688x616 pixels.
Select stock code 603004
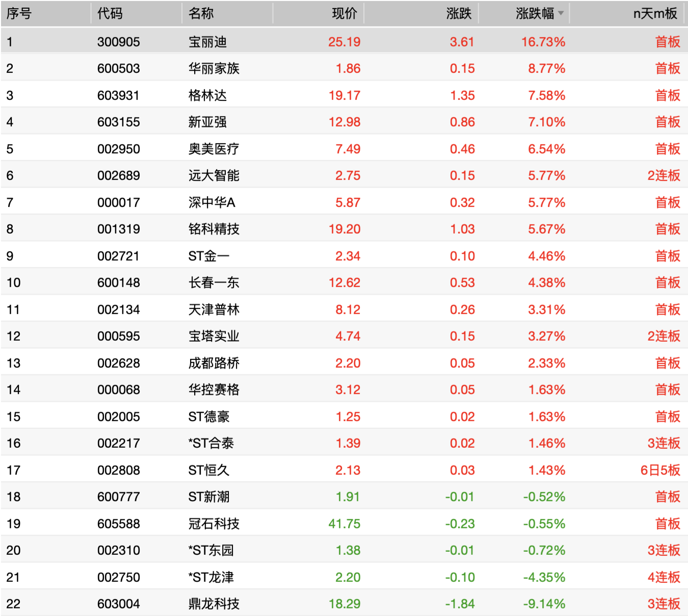[118, 604]
